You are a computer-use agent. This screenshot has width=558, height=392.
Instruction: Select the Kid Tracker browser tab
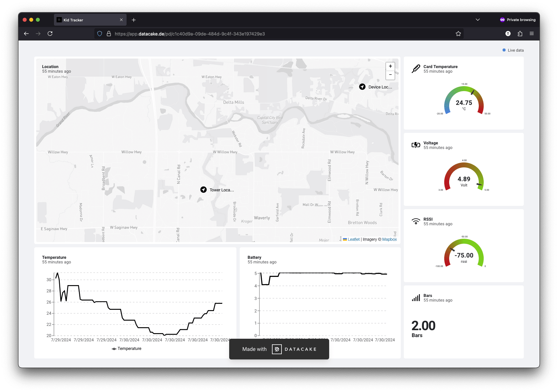90,20
